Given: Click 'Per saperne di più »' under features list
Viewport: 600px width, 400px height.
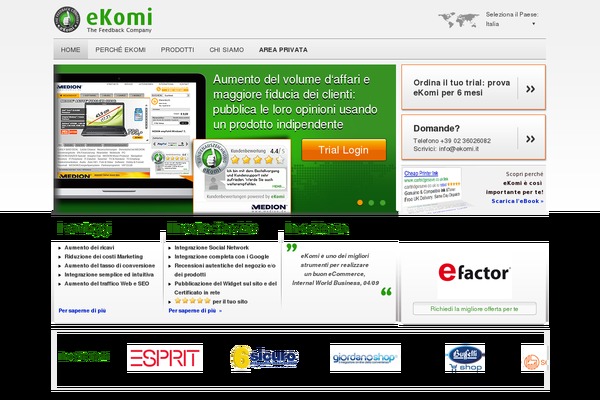Looking at the screenshot, I should [x=195, y=310].
